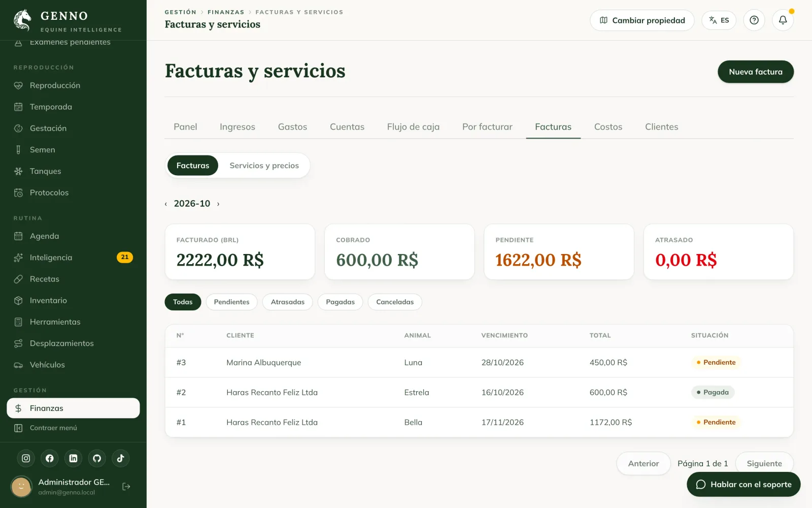Filter invoices by Atrasadas

pyautogui.click(x=288, y=302)
